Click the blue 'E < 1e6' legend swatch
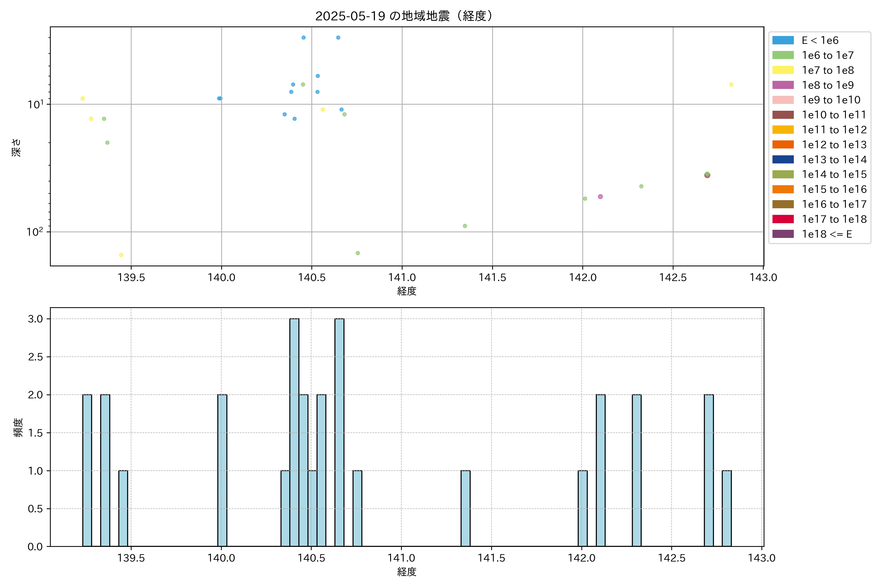Viewport: 882px width, 588px height. pyautogui.click(x=783, y=40)
